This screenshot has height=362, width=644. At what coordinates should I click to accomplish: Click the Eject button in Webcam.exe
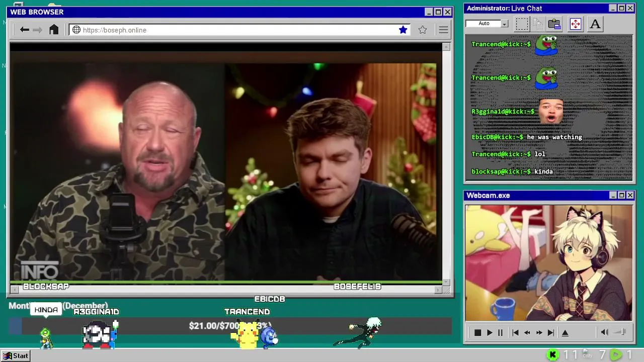click(x=565, y=333)
